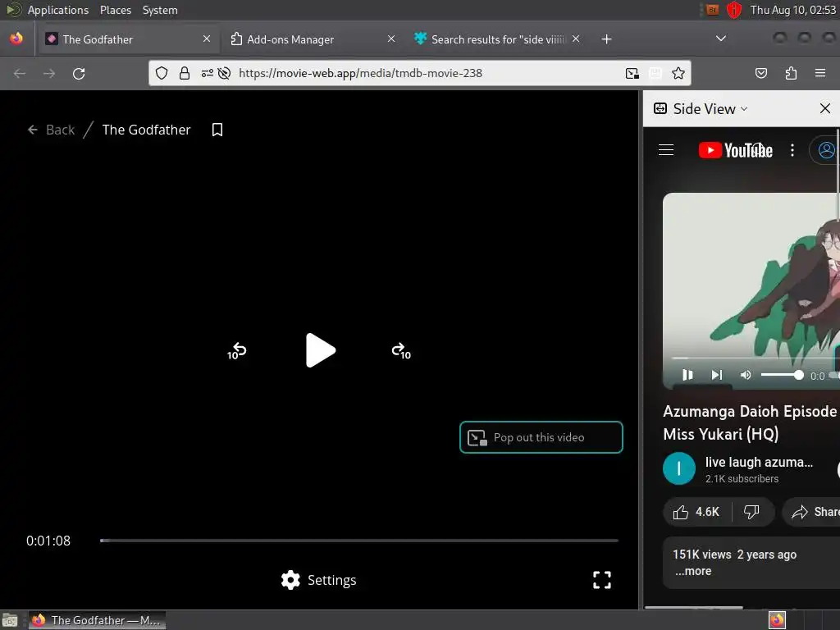Go forward one page in browser history
Viewport: 840px width, 630px height.
pos(49,73)
